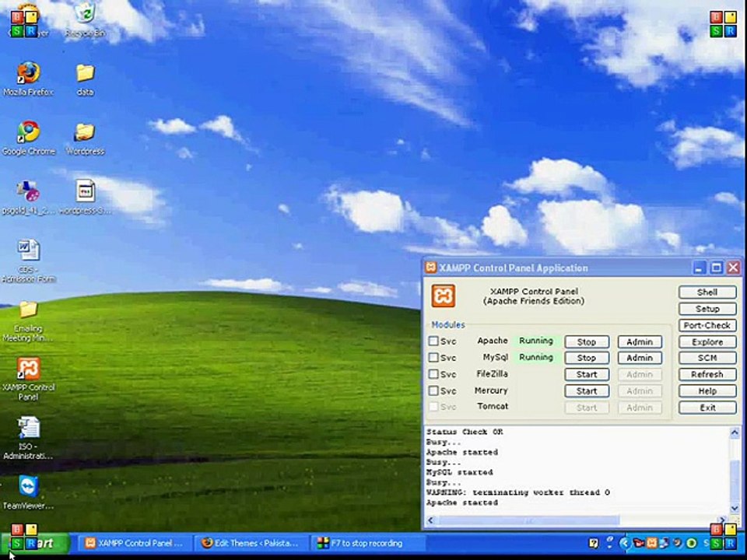747x560 pixels.
Task: Click the question mark tray icon
Action: (594, 543)
